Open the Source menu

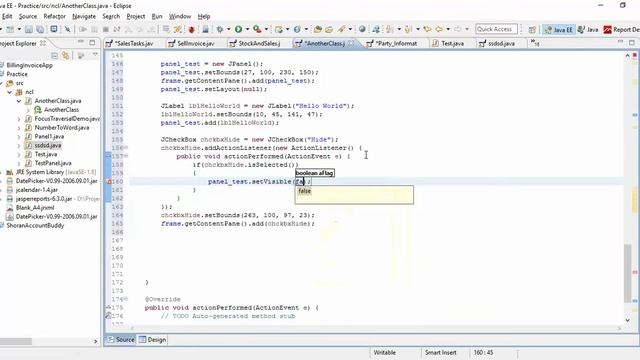click(28, 16)
